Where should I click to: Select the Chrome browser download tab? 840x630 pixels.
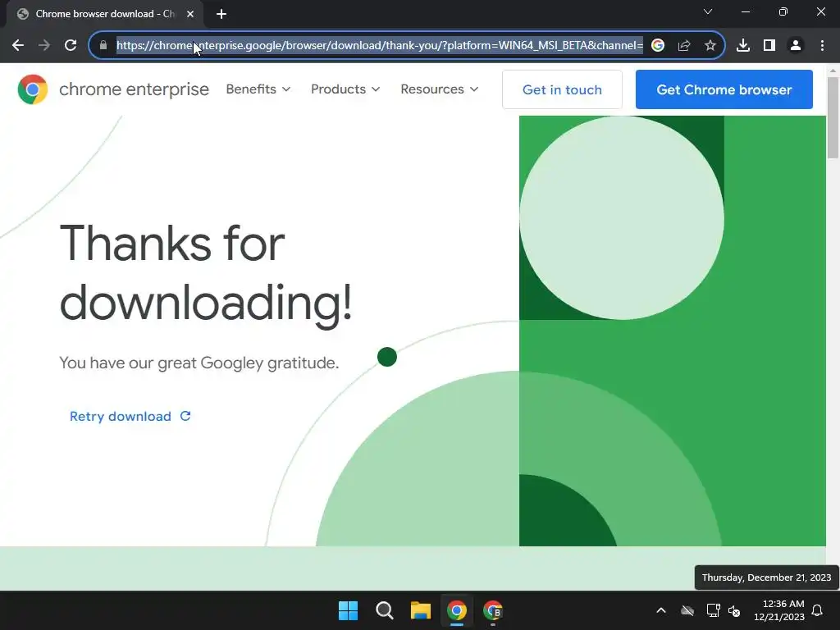pos(104,14)
